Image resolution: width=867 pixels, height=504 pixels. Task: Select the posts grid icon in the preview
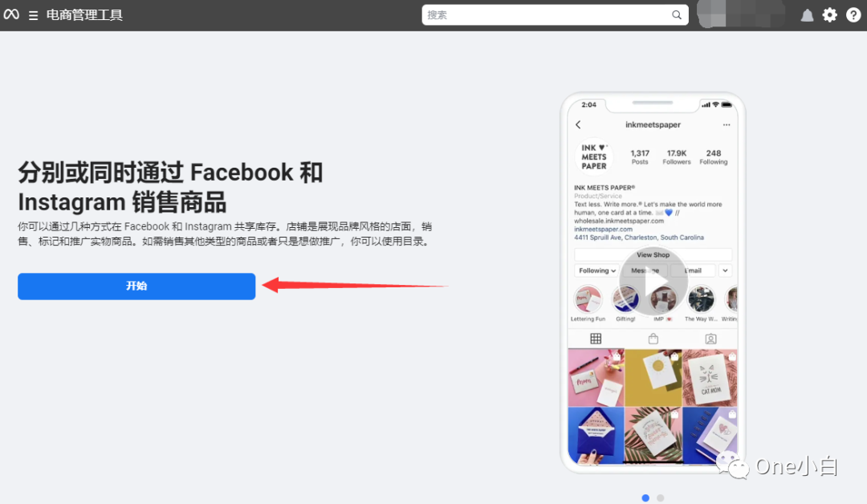tap(596, 339)
